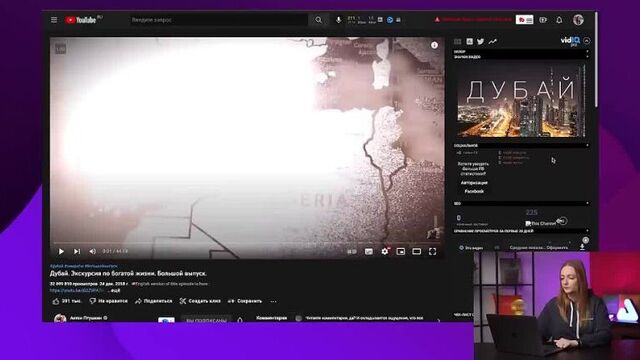
Task: Click the download arrow in vidIQ panel
Action: click(x=582, y=247)
